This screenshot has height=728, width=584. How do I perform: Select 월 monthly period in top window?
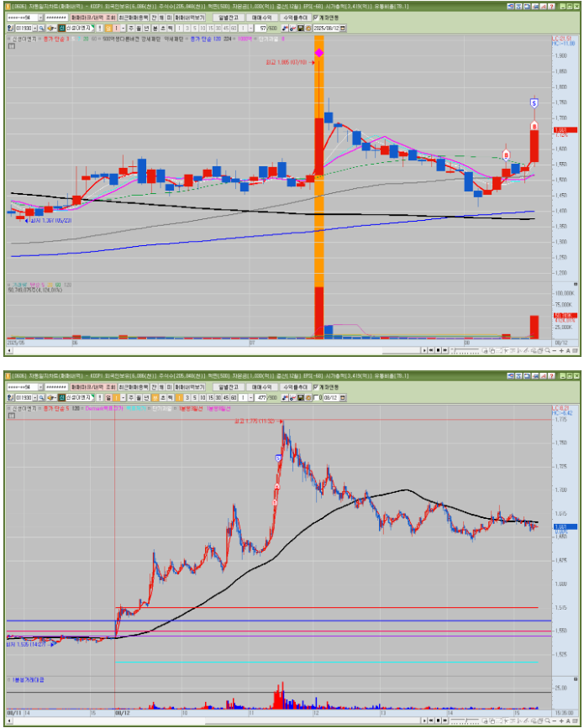(x=139, y=29)
